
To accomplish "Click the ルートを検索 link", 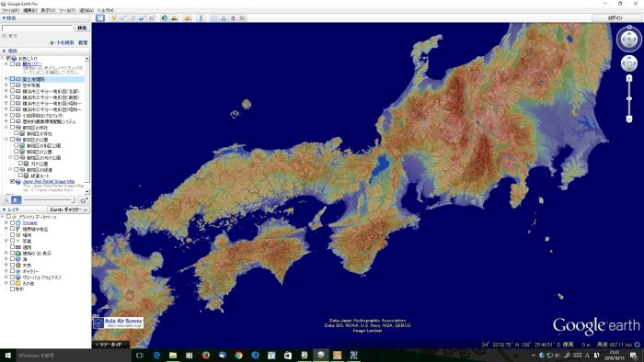I will tap(62, 42).
